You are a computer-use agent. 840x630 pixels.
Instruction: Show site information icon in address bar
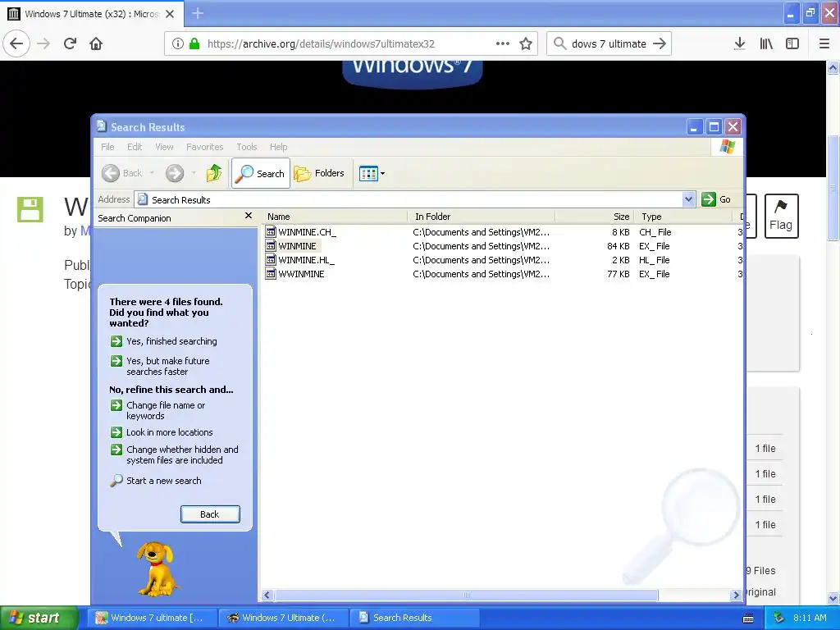pyautogui.click(x=177, y=43)
